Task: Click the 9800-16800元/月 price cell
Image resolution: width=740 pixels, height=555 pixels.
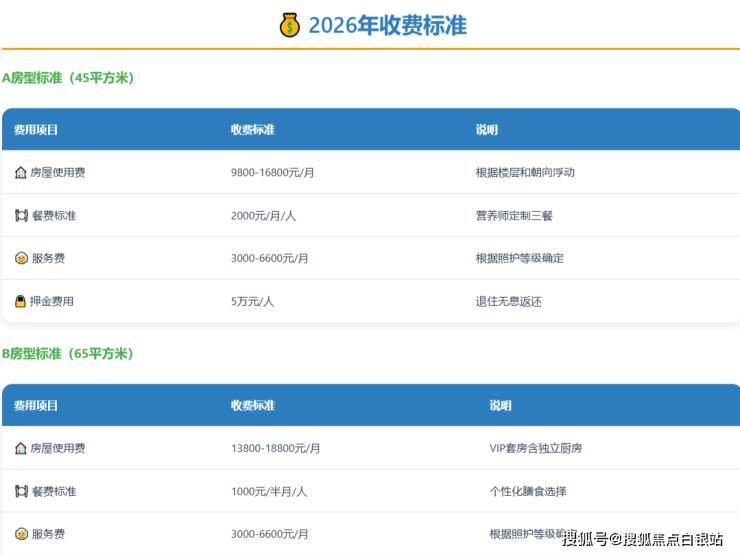Action: point(273,172)
